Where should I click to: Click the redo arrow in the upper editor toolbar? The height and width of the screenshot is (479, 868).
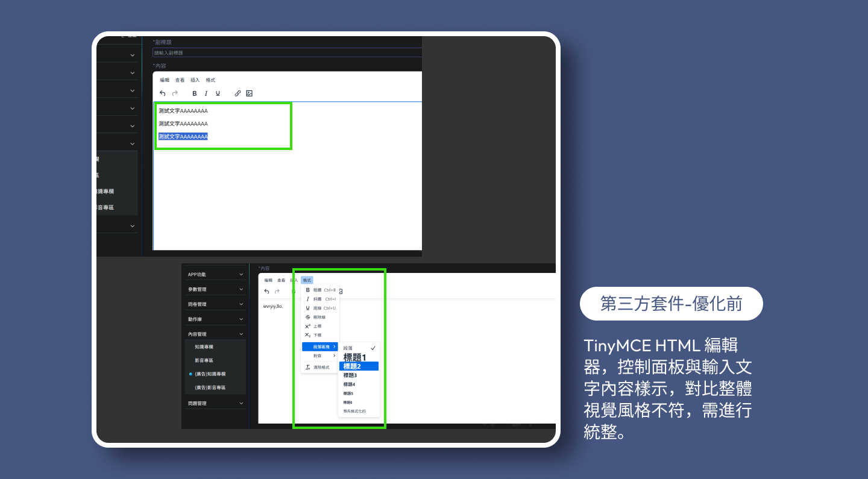175,93
